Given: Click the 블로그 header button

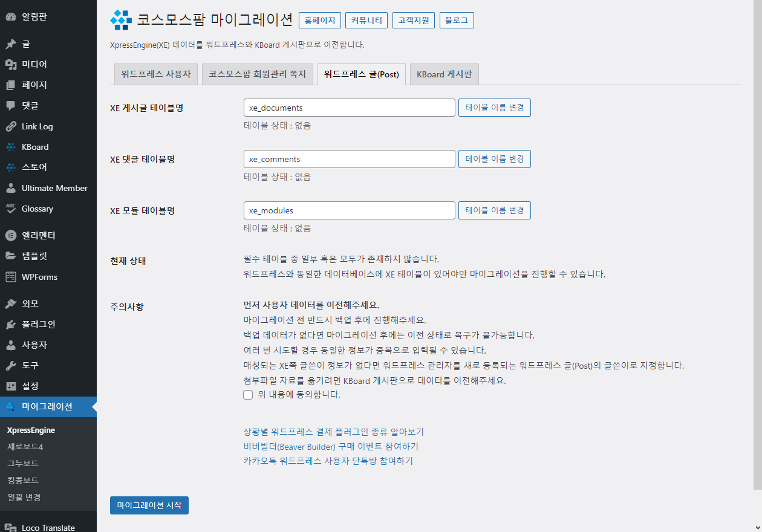Looking at the screenshot, I should click(457, 20).
